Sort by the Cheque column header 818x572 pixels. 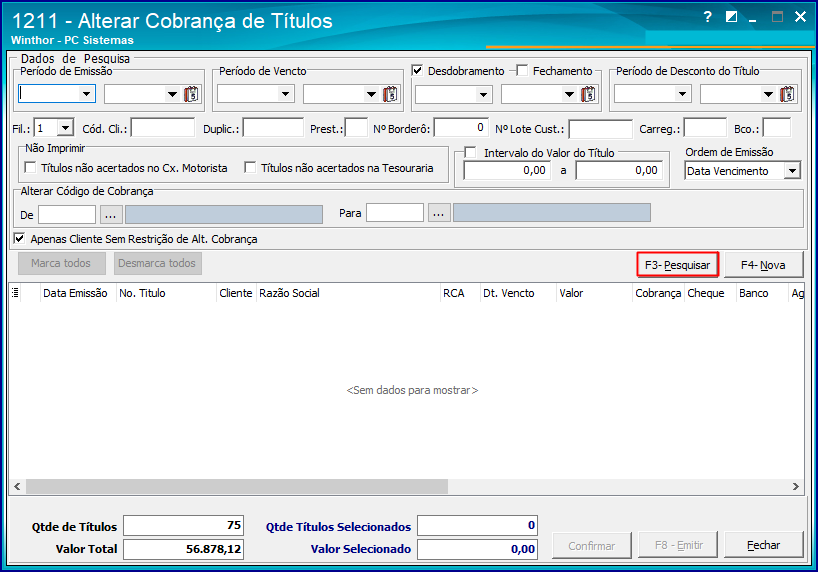click(x=710, y=293)
